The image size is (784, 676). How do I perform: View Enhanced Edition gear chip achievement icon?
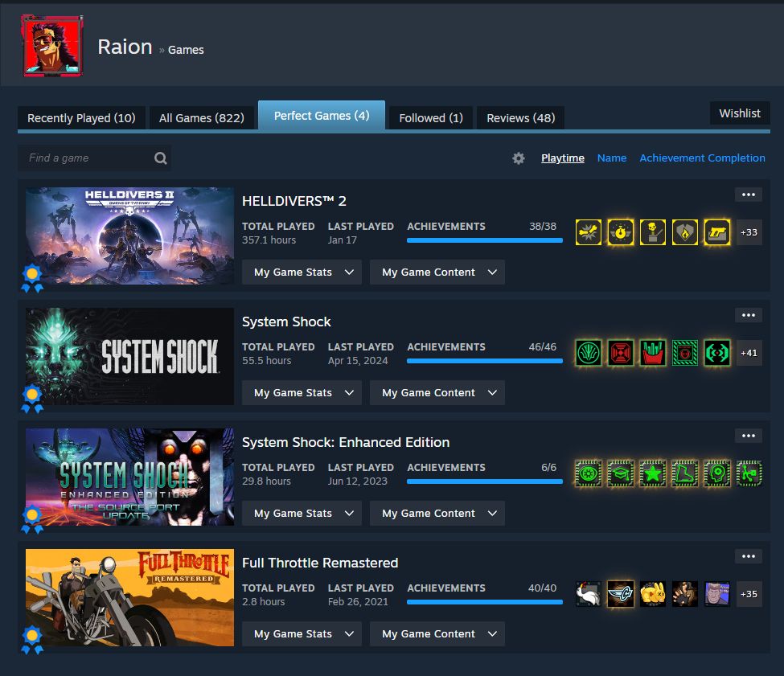click(589, 473)
